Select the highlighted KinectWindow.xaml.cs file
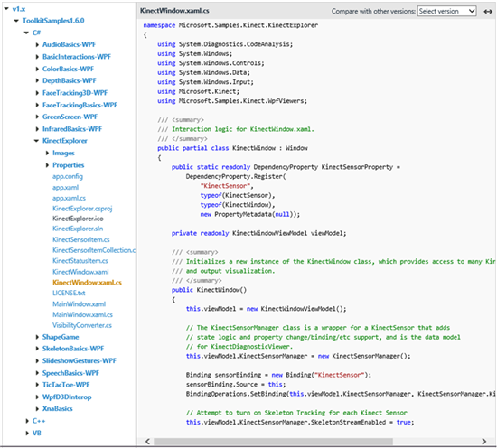 pyautogui.click(x=87, y=283)
